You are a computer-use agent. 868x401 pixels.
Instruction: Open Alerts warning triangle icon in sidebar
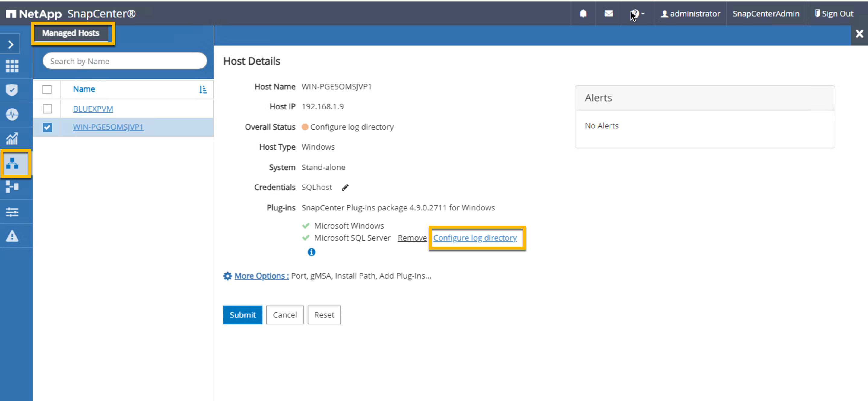(x=12, y=236)
